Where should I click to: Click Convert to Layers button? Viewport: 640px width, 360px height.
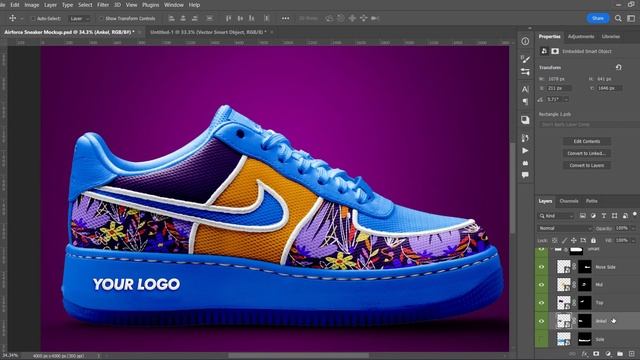pos(587,166)
